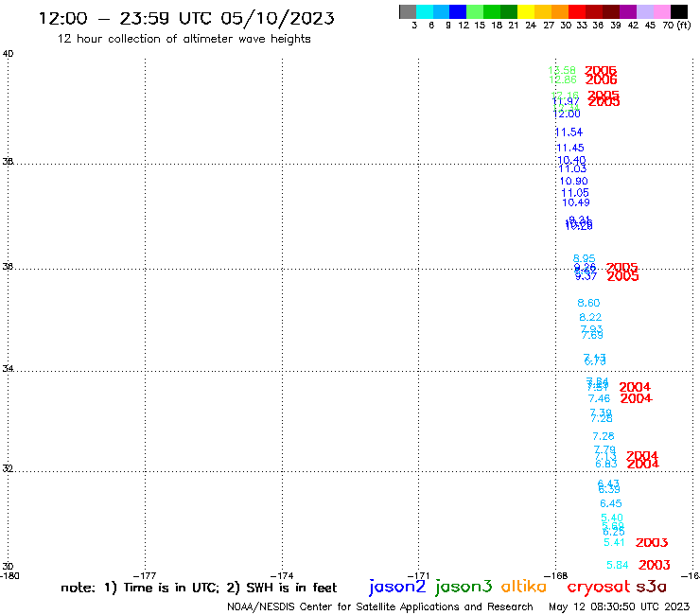Select the orange swatch in the color scale
700x615 pixels.
point(560,12)
